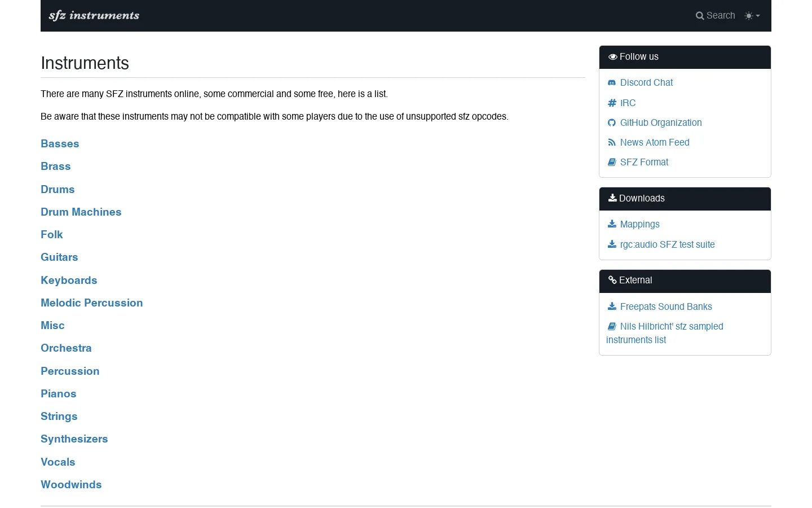Go to the Misc category
The width and height of the screenshot is (812, 508).
(x=52, y=325)
